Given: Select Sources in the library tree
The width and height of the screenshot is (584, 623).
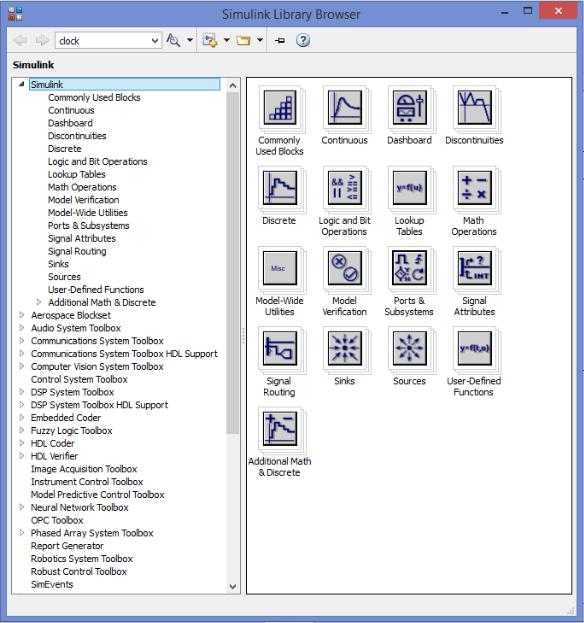Looking at the screenshot, I should click(64, 277).
